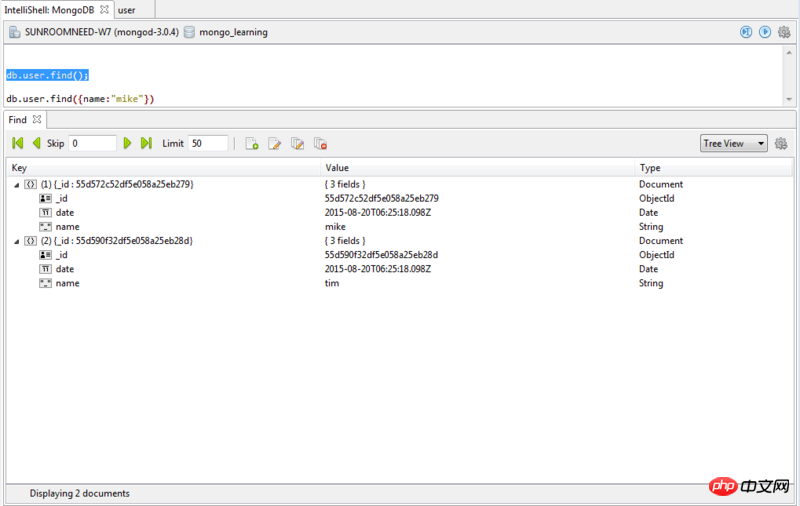
Task: Go to next page of results
Action: (127, 143)
